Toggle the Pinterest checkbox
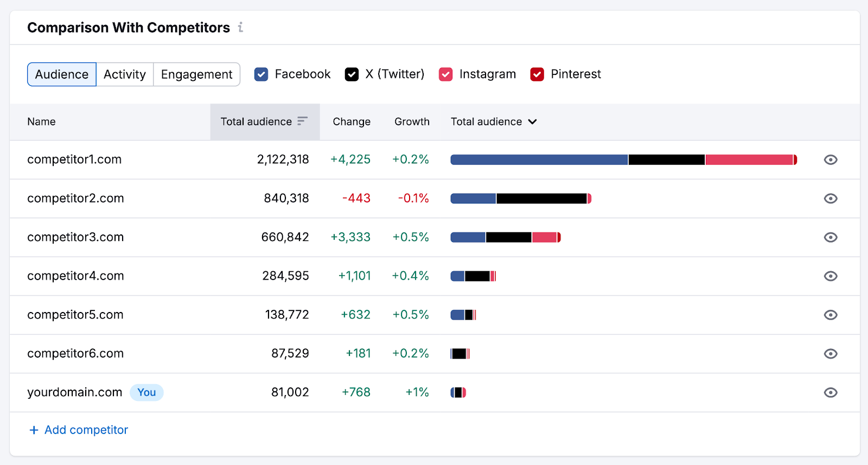The height and width of the screenshot is (465, 868). point(537,74)
